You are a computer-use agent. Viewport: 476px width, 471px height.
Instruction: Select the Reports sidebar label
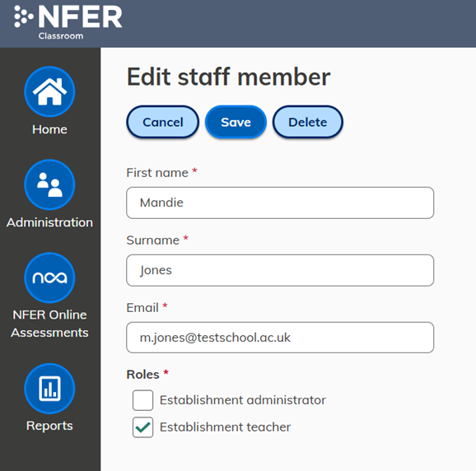pos(49,426)
